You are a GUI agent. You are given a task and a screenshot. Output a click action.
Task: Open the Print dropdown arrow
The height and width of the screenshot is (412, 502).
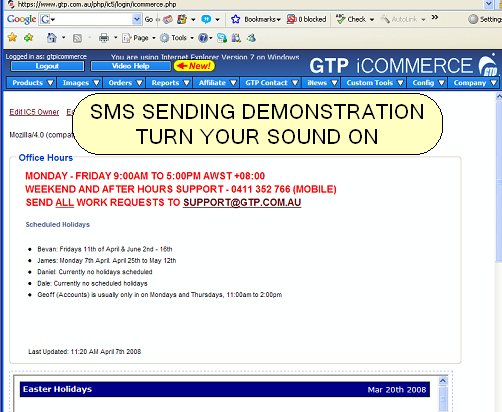point(115,38)
